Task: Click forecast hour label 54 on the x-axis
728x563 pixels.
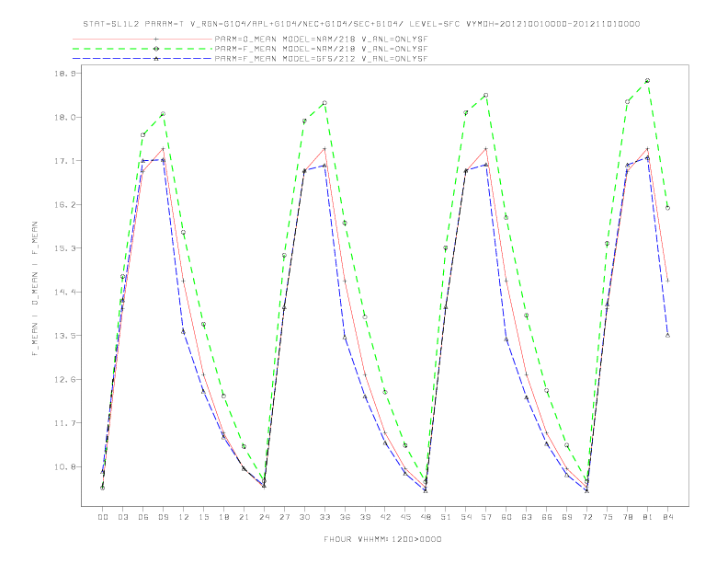Action: point(466,517)
